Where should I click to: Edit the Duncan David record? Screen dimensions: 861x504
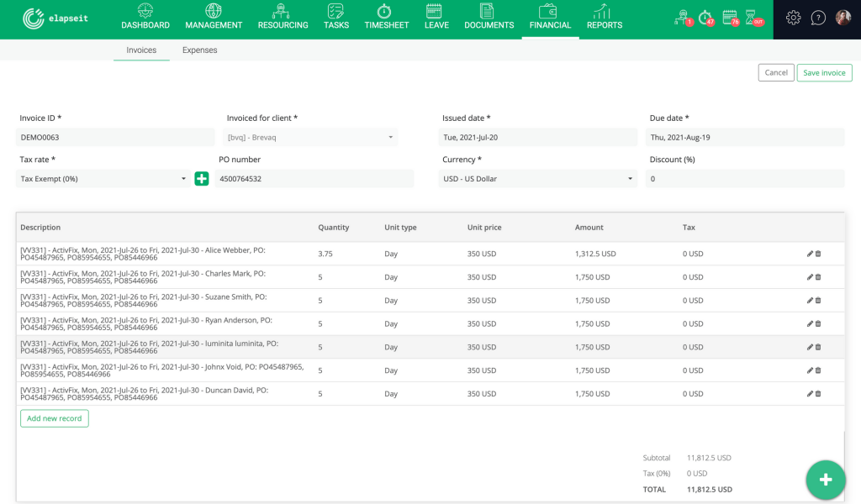pos(810,394)
